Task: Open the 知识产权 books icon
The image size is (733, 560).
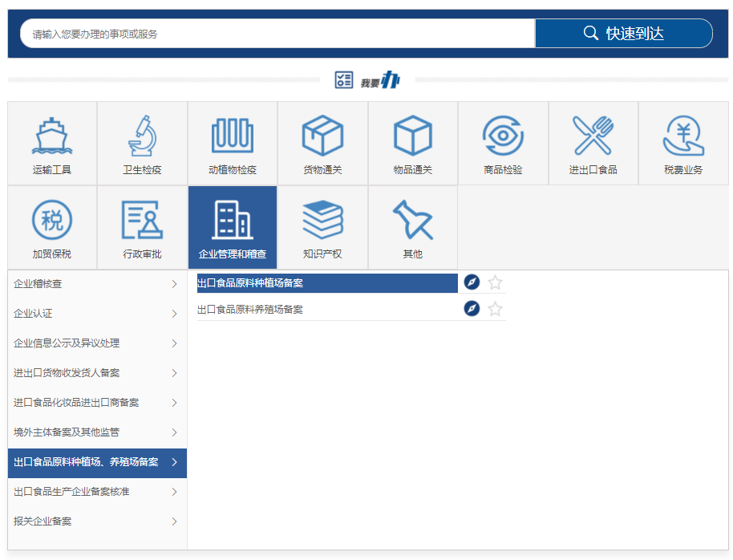Action: pos(322,221)
